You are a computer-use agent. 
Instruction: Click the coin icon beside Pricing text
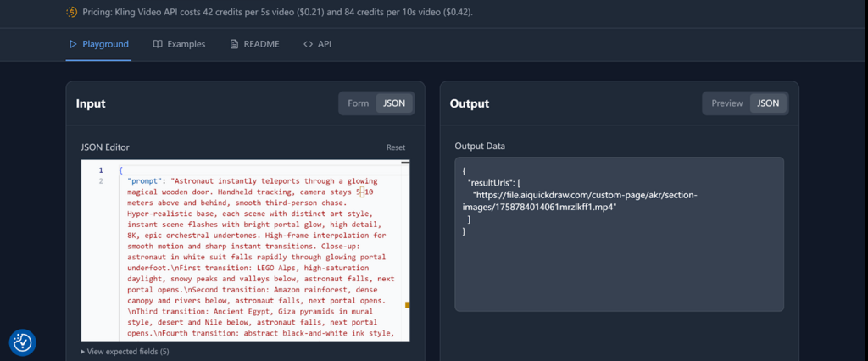(x=72, y=13)
